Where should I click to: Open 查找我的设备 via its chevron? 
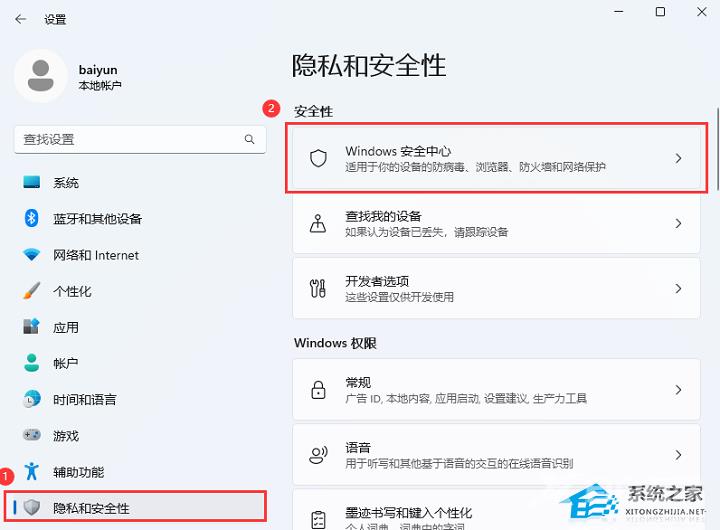tap(678, 224)
